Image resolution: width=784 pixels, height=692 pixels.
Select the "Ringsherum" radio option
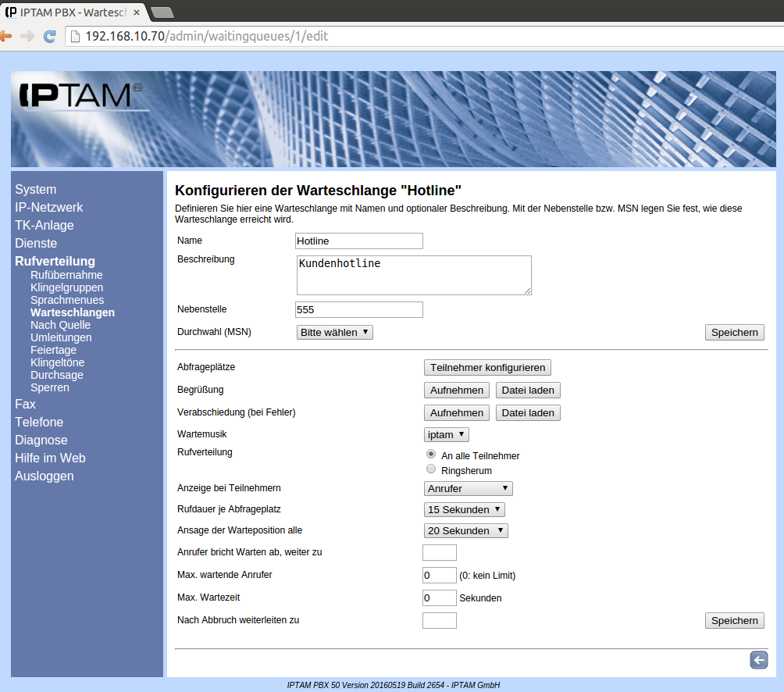click(431, 469)
